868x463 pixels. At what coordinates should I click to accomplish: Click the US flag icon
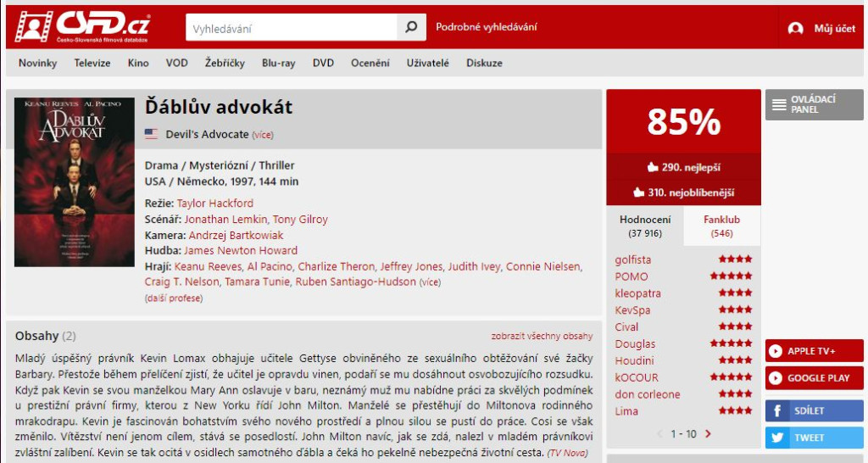(x=151, y=134)
